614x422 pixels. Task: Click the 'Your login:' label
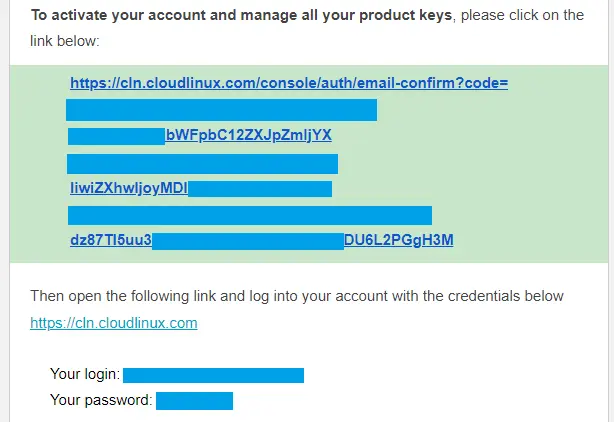tap(85, 375)
